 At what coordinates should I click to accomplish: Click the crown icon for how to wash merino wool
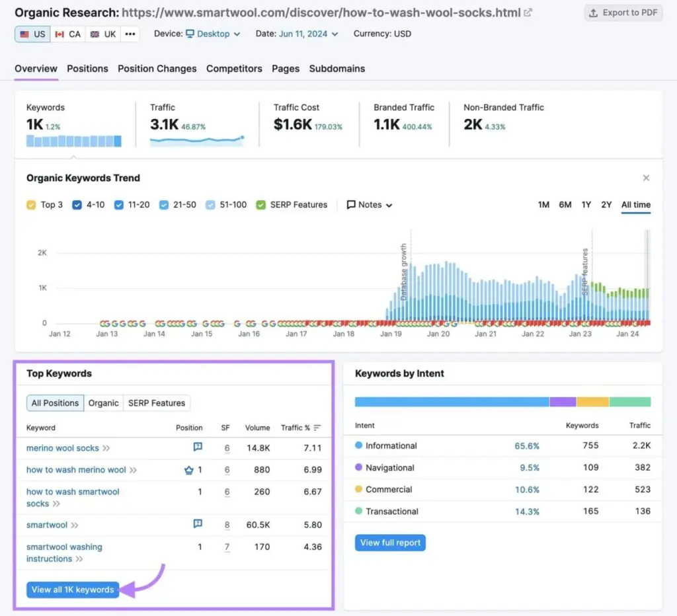pos(188,470)
